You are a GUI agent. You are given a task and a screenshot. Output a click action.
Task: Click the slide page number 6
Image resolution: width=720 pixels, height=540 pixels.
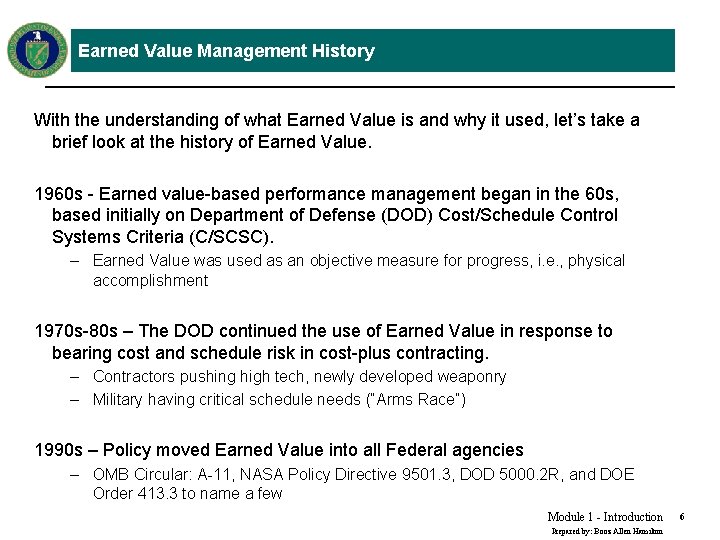(x=682, y=517)
